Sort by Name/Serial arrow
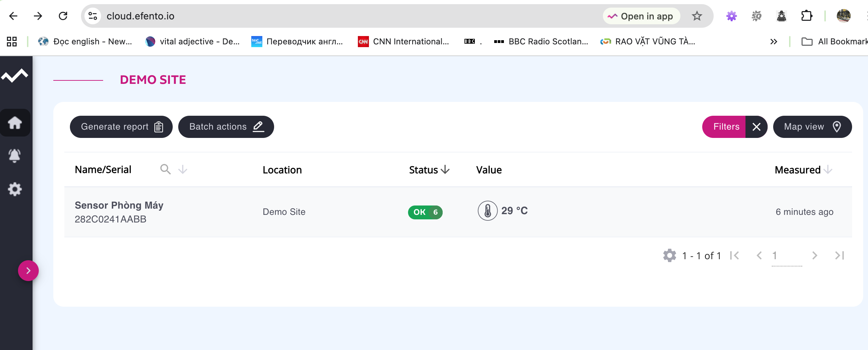868x350 pixels. point(183,169)
